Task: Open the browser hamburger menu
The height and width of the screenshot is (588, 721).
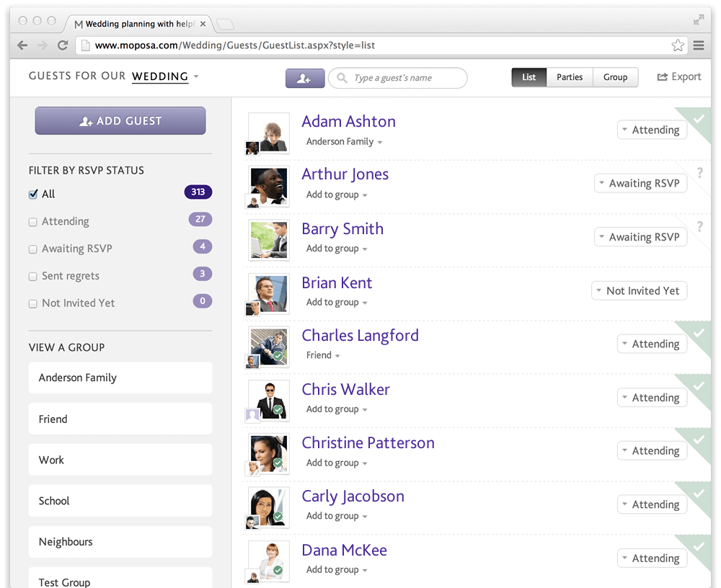Action: pyautogui.click(x=698, y=45)
